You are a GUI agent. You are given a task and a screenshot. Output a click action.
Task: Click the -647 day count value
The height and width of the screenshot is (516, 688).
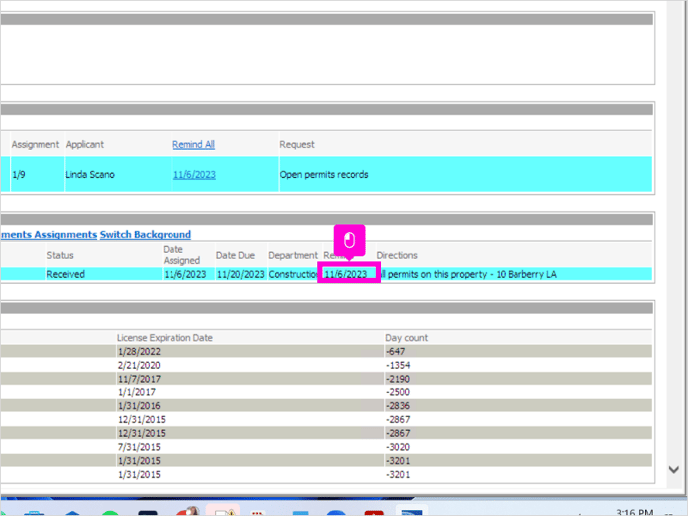395,352
